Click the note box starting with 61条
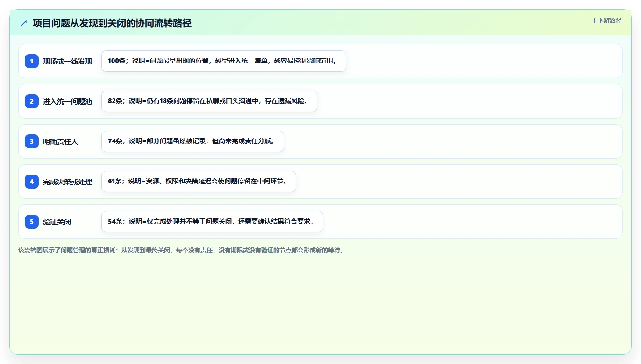The width and height of the screenshot is (641, 364). [x=199, y=182]
